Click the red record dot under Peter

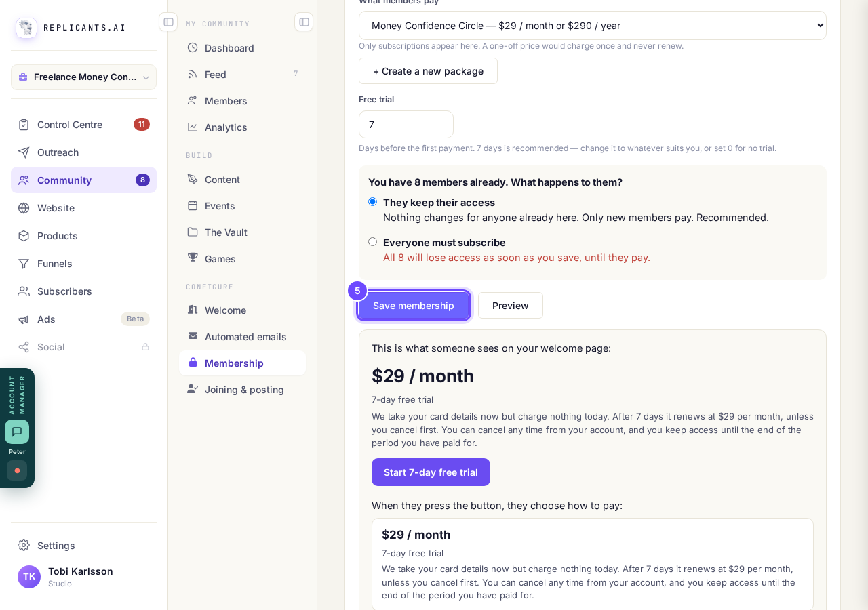(x=17, y=470)
